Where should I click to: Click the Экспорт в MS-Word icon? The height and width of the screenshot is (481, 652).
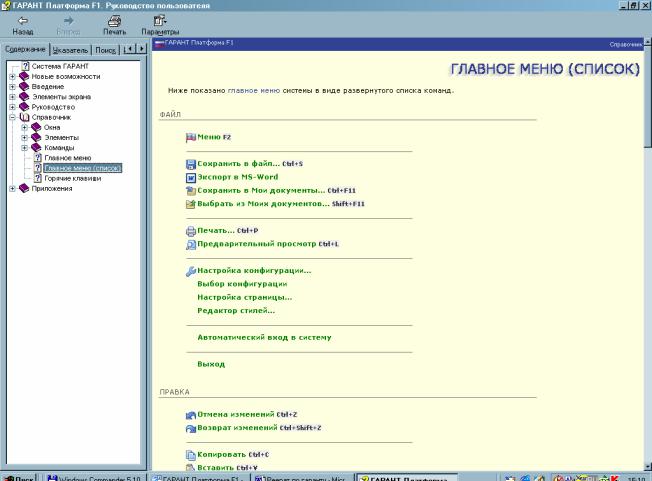(x=190, y=178)
